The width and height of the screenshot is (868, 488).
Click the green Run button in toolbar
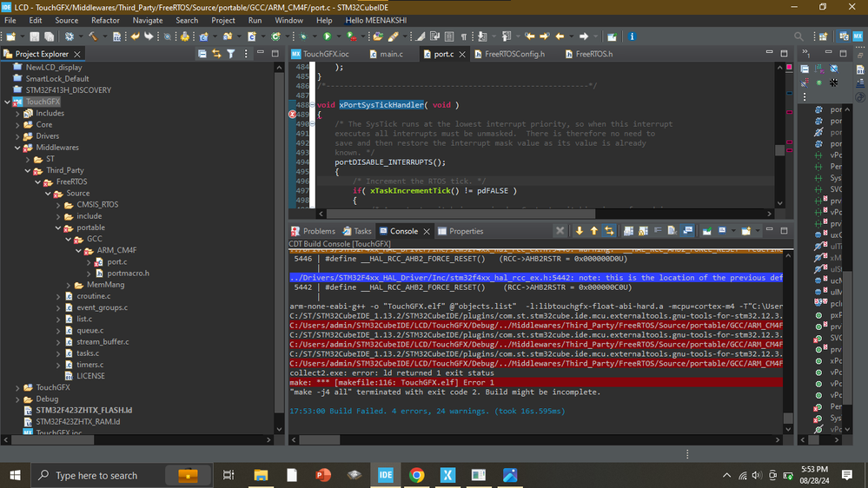click(x=328, y=36)
